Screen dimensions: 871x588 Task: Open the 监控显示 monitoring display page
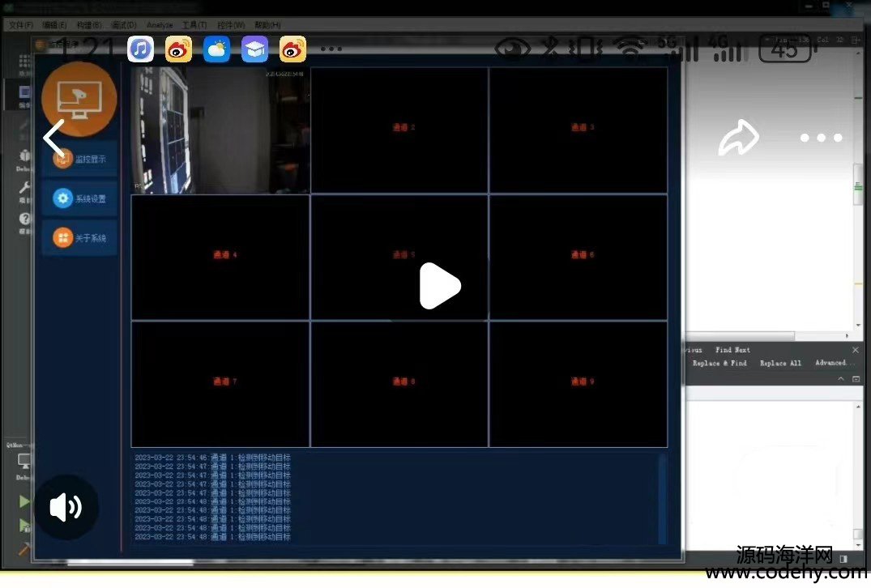click(x=79, y=159)
